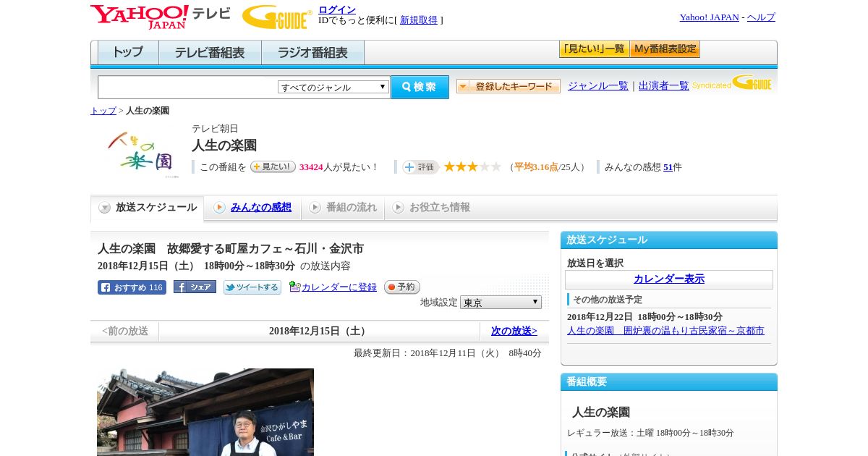Click the 検索 search button

(420, 87)
